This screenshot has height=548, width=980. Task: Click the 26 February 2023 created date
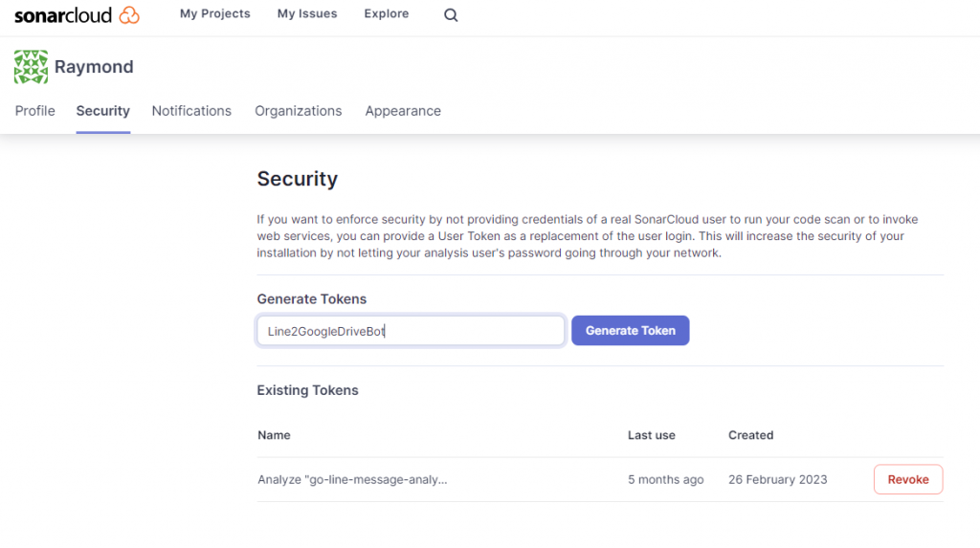click(x=777, y=479)
